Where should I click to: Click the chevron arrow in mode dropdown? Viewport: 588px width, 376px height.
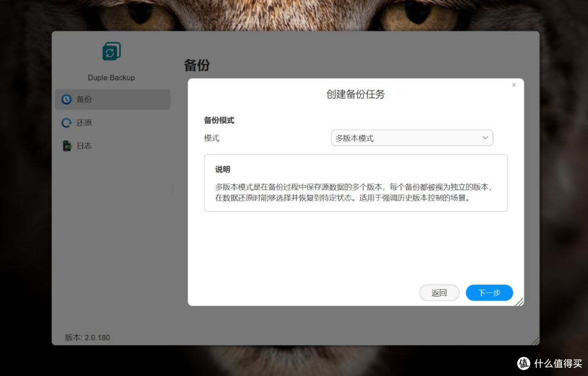click(485, 138)
